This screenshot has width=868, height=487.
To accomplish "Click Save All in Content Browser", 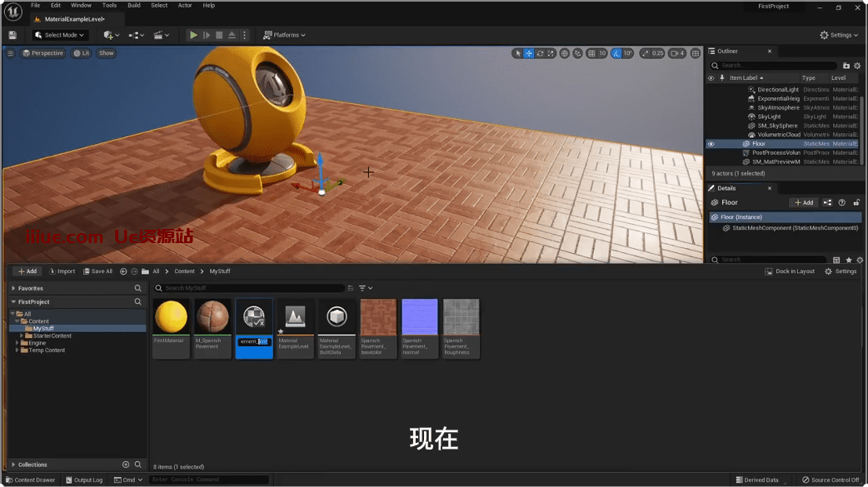I will (97, 271).
